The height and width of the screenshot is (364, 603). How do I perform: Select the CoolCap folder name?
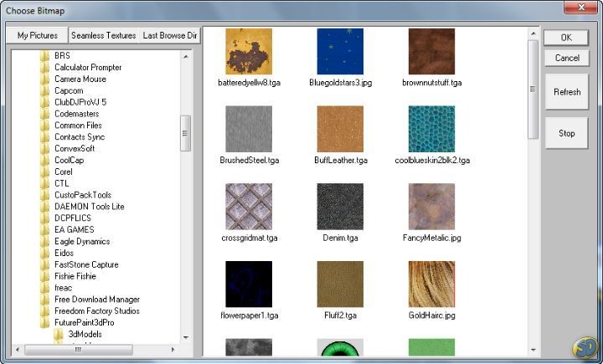(x=70, y=161)
